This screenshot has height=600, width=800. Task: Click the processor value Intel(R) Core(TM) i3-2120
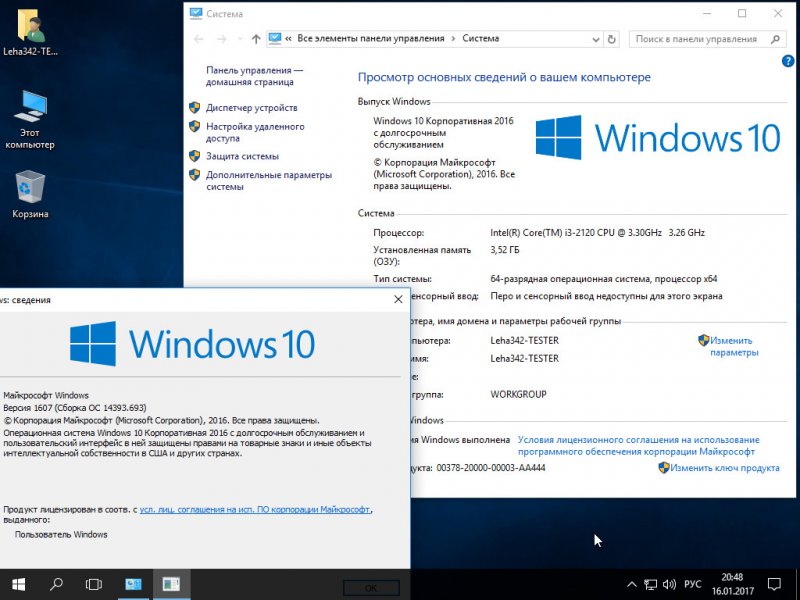[597, 233]
